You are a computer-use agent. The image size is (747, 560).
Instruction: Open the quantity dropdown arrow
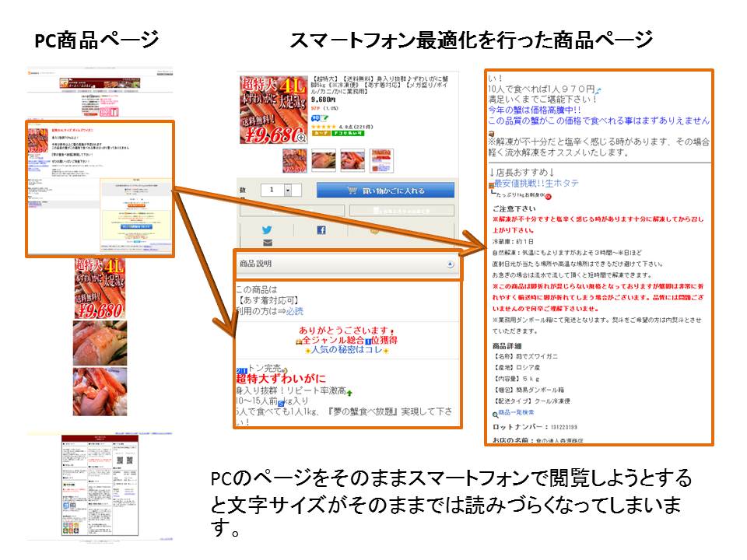pyautogui.click(x=287, y=190)
